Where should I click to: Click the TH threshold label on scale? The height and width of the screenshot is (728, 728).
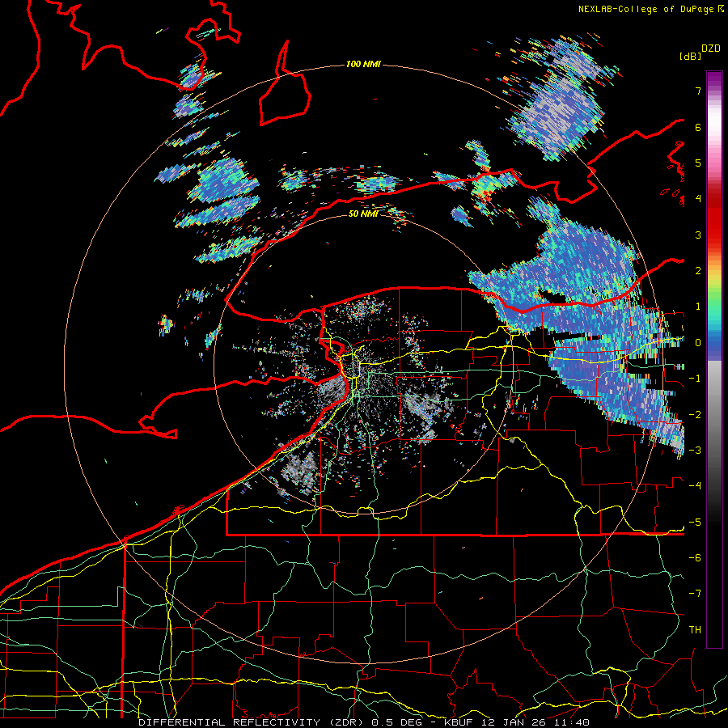click(x=695, y=629)
